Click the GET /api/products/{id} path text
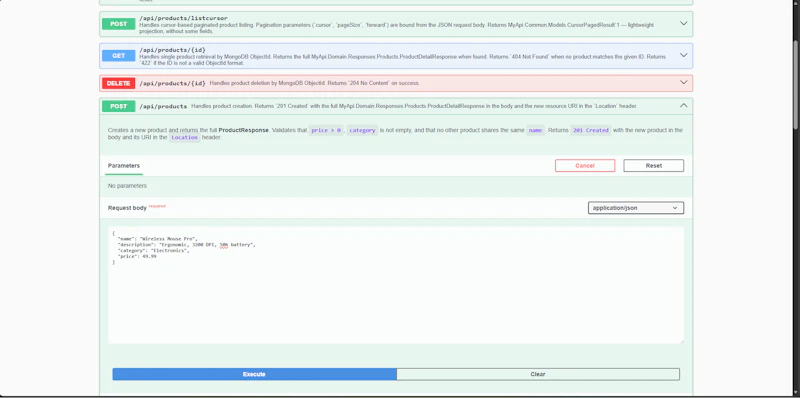The image size is (800, 398). 172,50
